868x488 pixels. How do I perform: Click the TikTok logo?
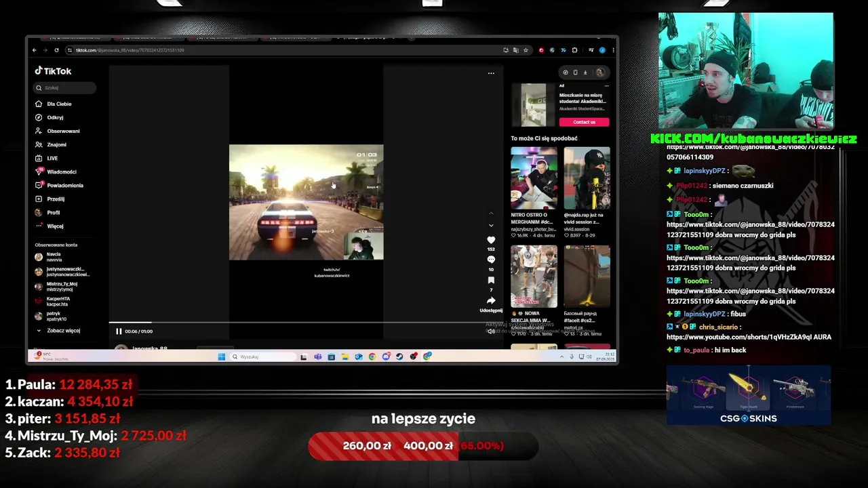53,71
